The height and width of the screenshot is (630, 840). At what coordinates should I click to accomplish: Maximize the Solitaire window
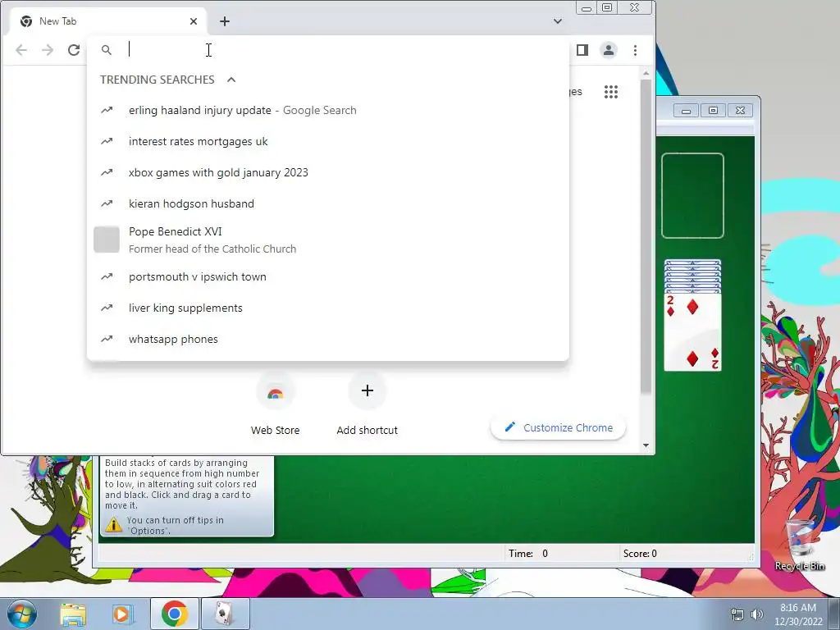713,111
